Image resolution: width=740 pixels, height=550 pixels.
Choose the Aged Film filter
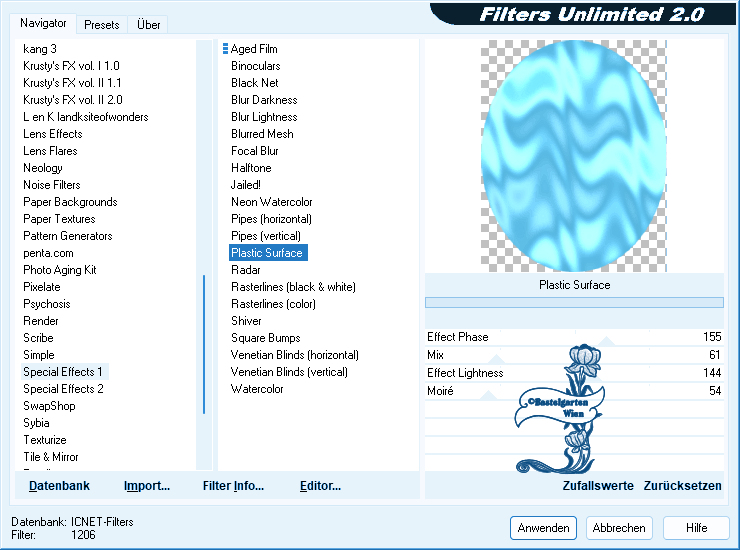click(x=254, y=49)
